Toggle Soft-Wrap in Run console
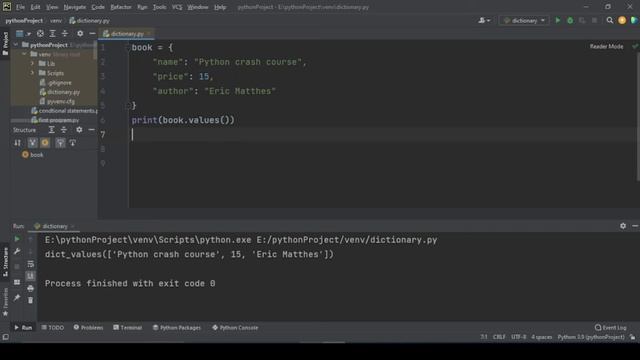This screenshot has width=640, height=360. pyautogui.click(x=31, y=264)
